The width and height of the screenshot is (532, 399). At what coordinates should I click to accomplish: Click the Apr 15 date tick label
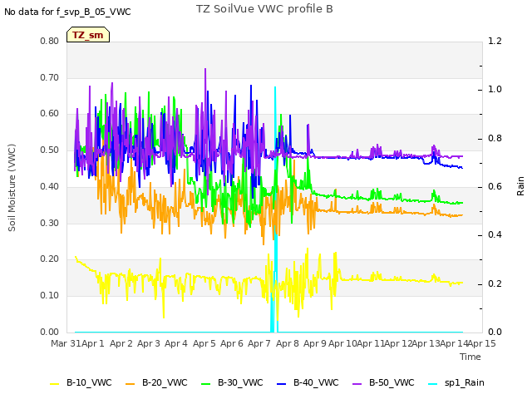click(x=482, y=343)
